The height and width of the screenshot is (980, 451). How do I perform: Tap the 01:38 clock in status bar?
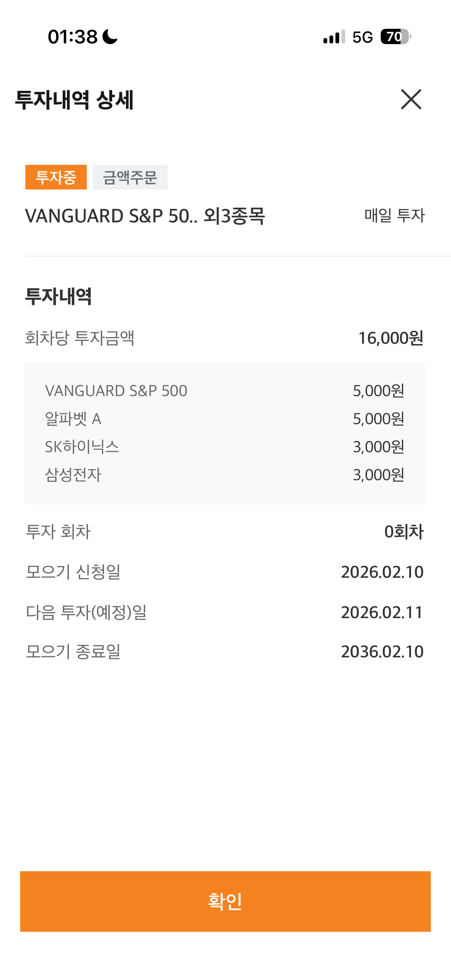point(73,37)
